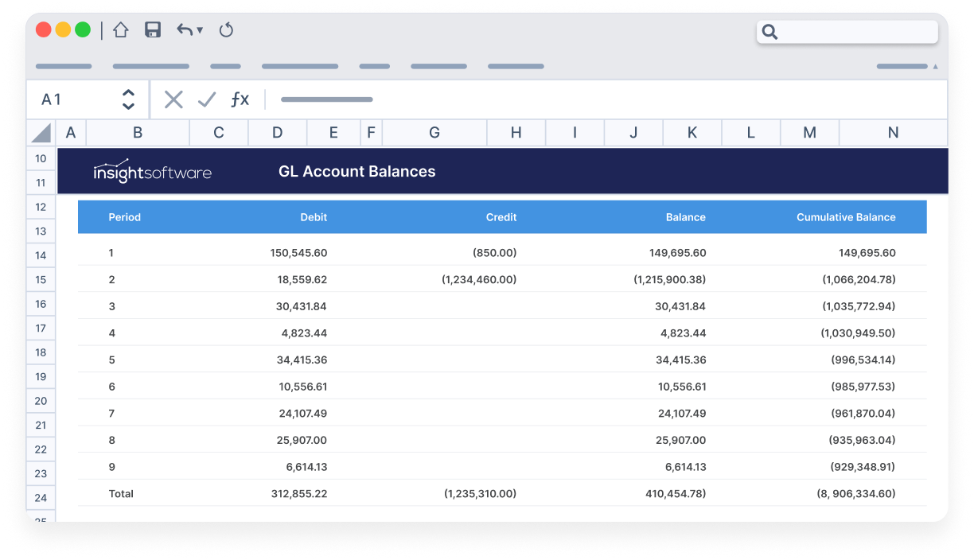Click the first ribbon group placeholder
The height and width of the screenshot is (560, 974).
(64, 67)
